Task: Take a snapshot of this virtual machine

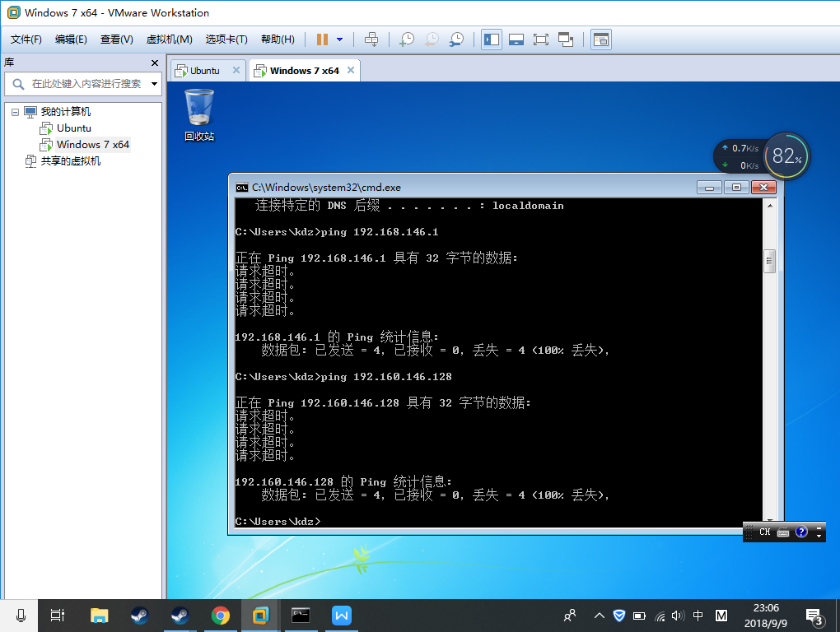Action: click(406, 39)
